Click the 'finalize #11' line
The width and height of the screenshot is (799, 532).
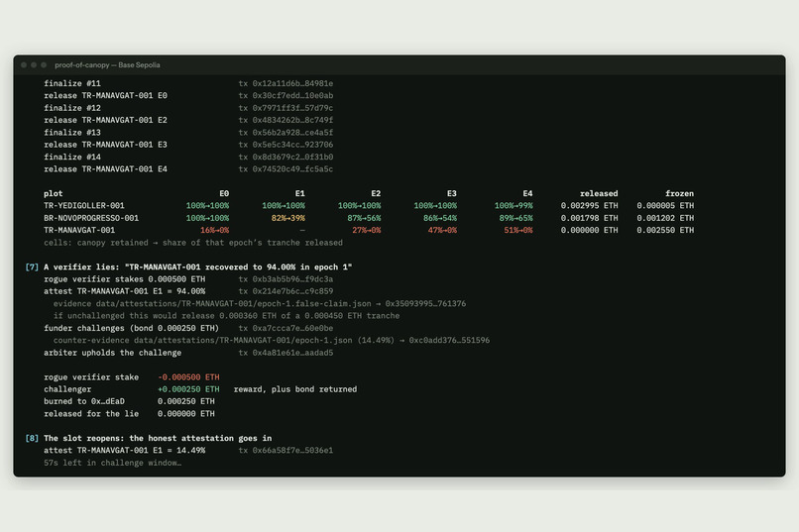point(71,83)
